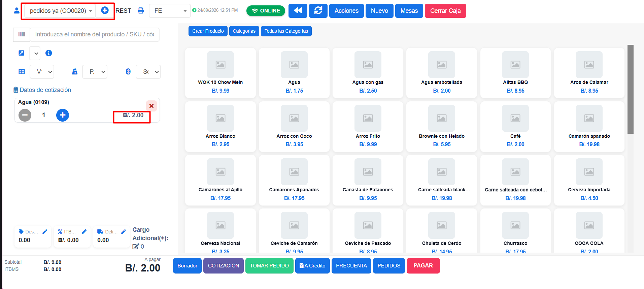Viewport: 644px width, 289px height.
Task: Select Todas las Categorías
Action: (286, 31)
